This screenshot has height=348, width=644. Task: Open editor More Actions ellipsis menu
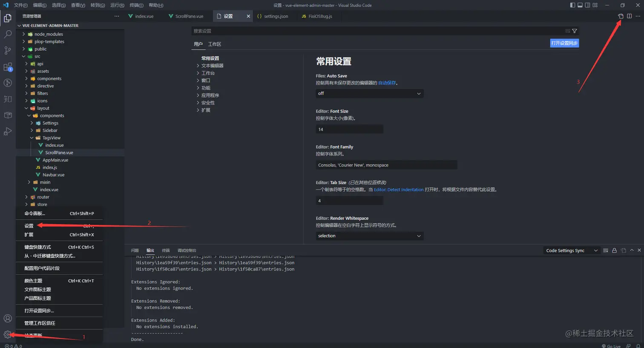coord(638,16)
